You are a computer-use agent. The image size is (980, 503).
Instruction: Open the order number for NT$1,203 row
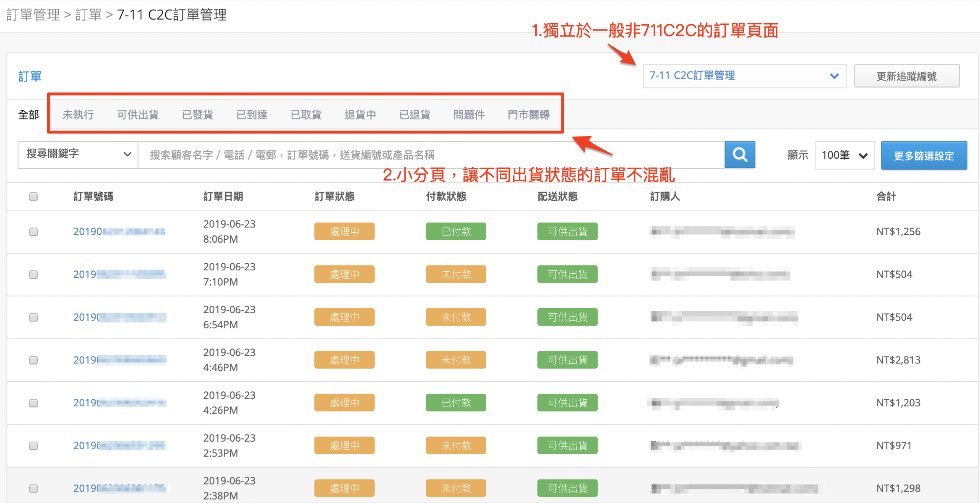tap(120, 403)
